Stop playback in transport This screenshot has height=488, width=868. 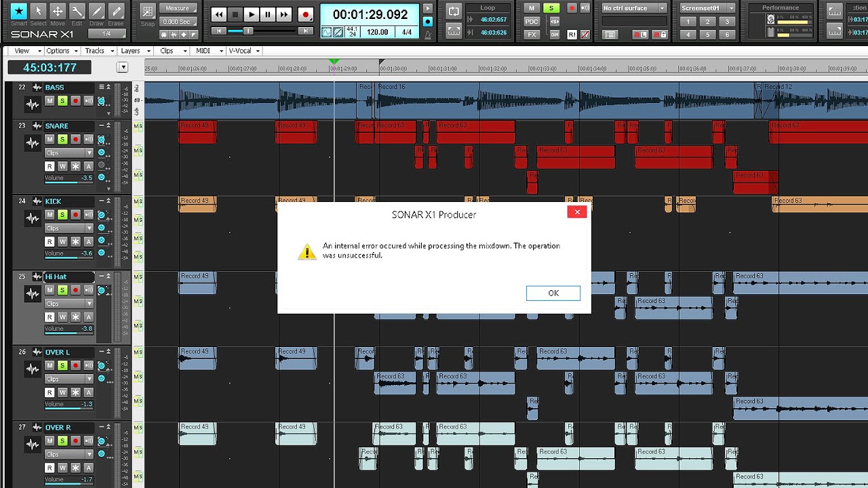(235, 14)
